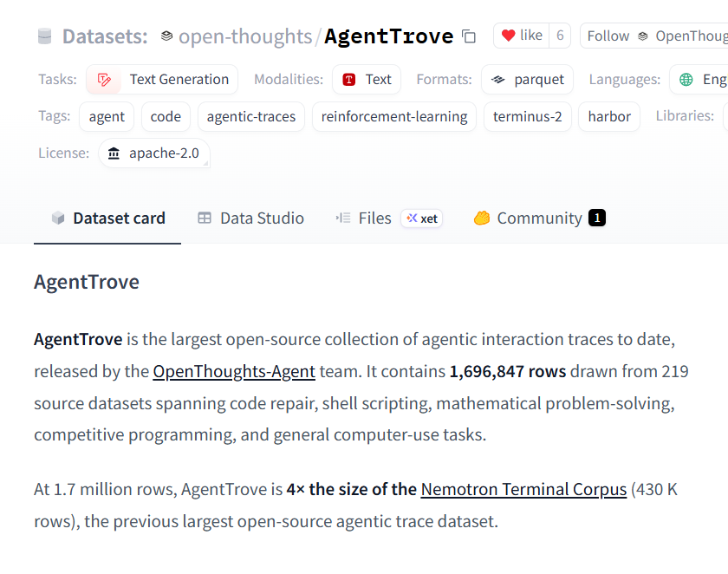The width and height of the screenshot is (728, 574).
Task: Click the Community count badge showing 1
Action: pyautogui.click(x=597, y=218)
